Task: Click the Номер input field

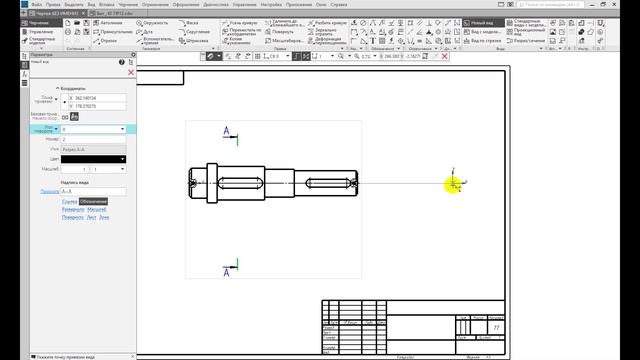Action: [93, 139]
